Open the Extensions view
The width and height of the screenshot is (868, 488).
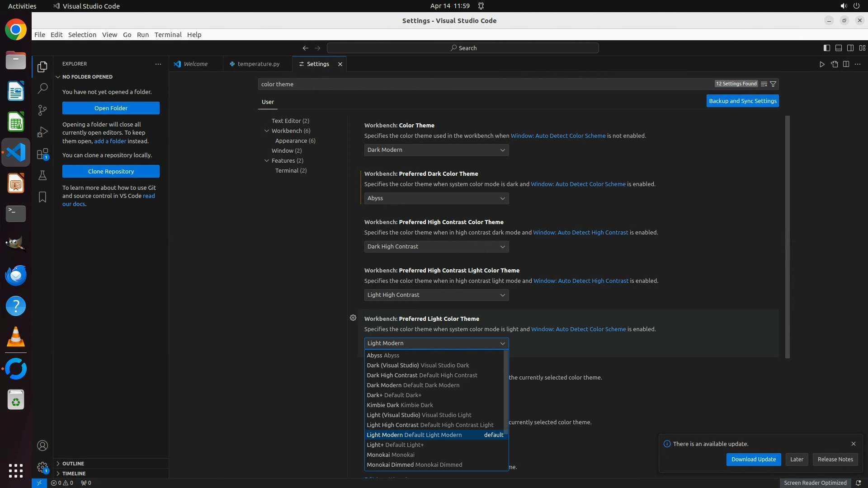42,154
